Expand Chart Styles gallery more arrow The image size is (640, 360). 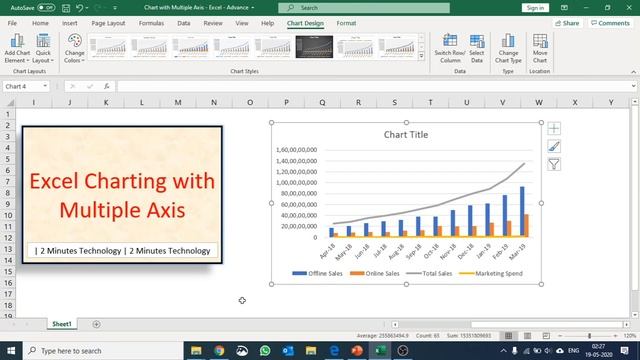tap(421, 56)
